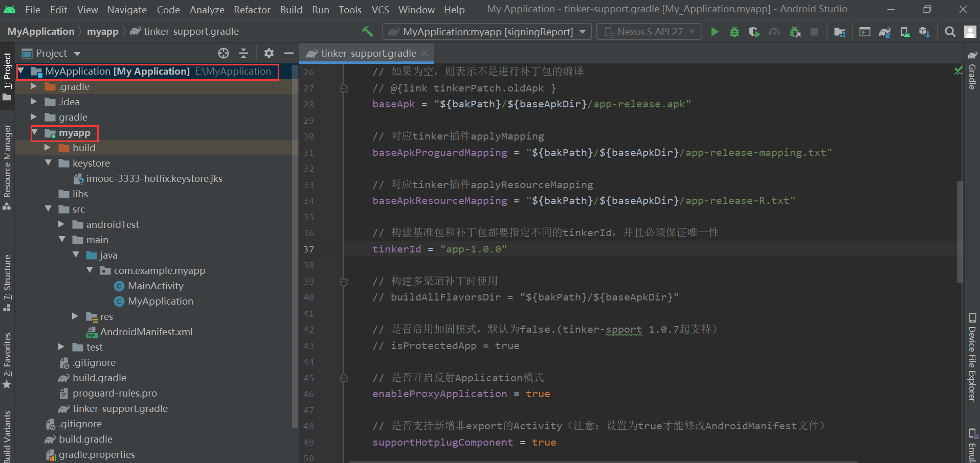Open the Build menu
Image resolution: width=980 pixels, height=463 pixels.
click(x=291, y=10)
